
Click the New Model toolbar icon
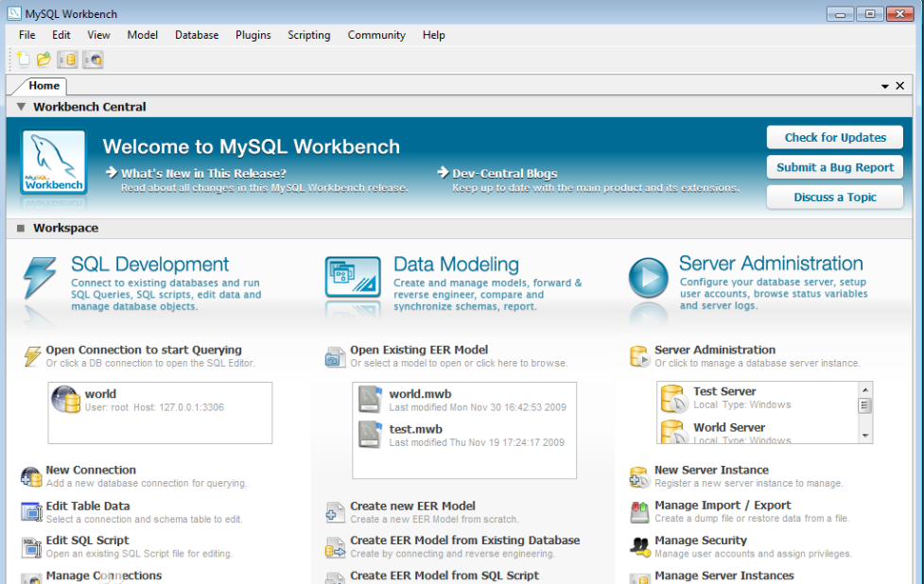(x=23, y=59)
